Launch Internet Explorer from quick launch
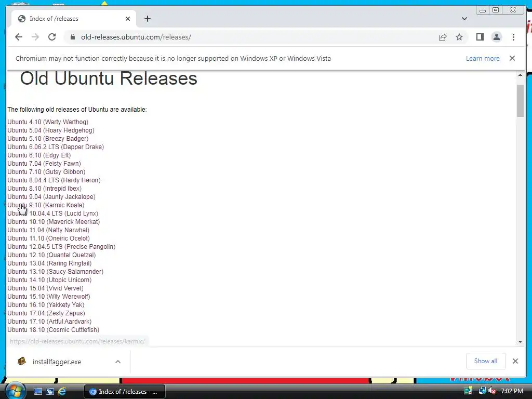This screenshot has height=399, width=532. click(62, 392)
